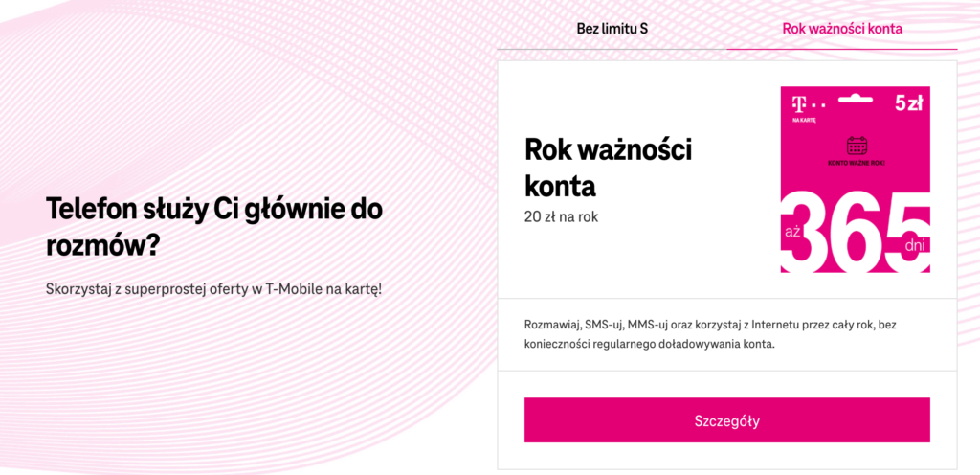Viewport: 980px width, 475px height.
Task: Click the 'Telefon służy Ci głównie do rozmów?' heading
Action: coord(214,227)
